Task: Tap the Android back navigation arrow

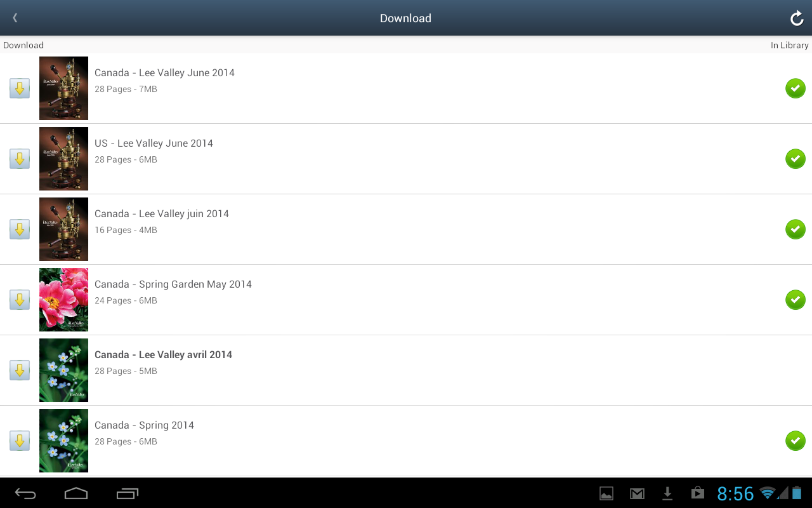Action: click(25, 493)
